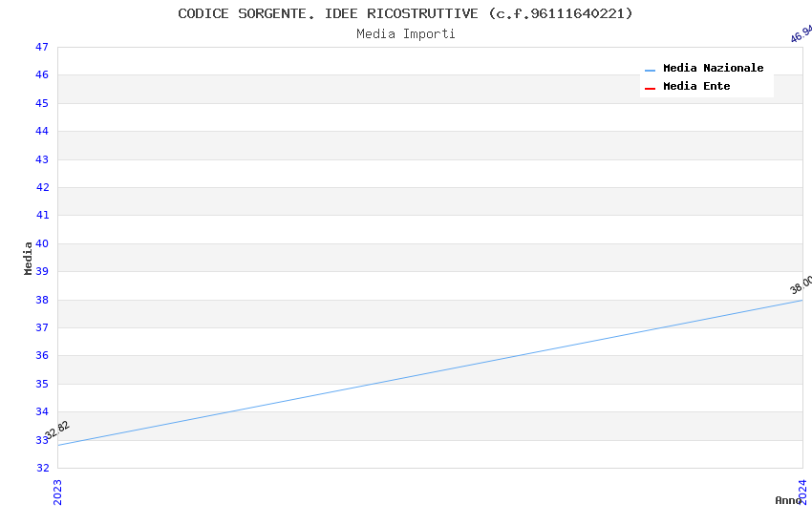Click the y-axis tick label 42
The width and height of the screenshot is (812, 525).
42,187
